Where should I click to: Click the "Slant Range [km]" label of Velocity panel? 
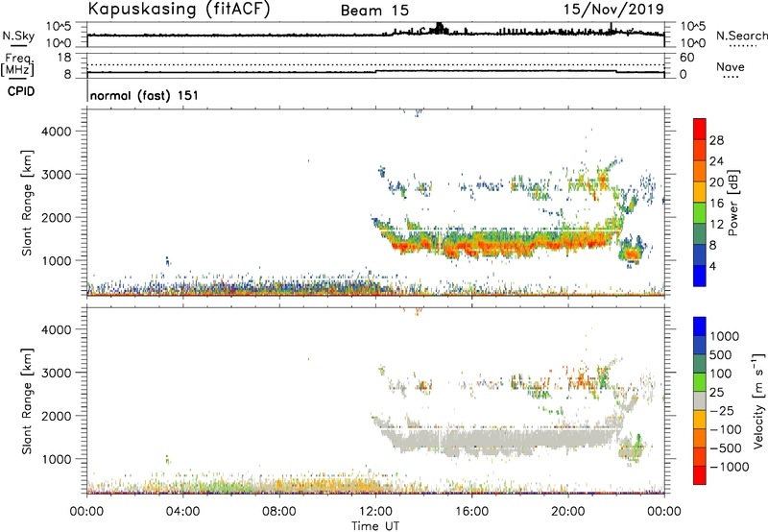click(x=27, y=401)
